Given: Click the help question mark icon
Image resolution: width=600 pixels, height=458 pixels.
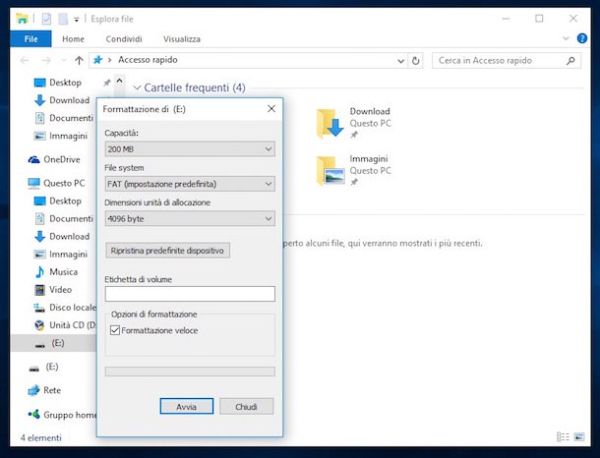Looking at the screenshot, I should pos(582,39).
